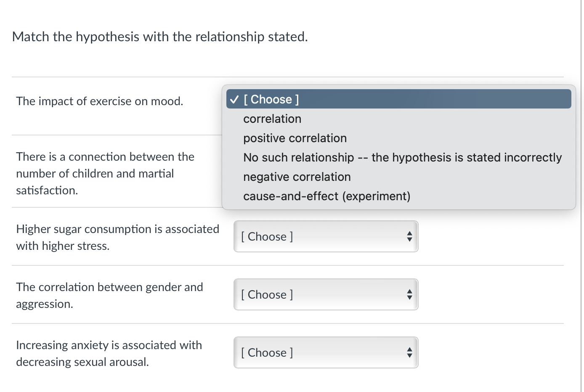Viewport: 584px width, 392px height.
Task: Click the up-down arrows on sugar stress dropdown
Action: 409,236
